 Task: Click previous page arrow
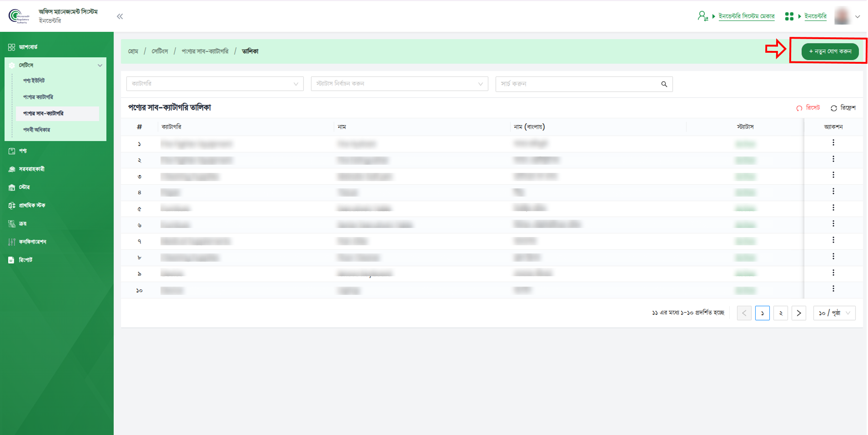coord(744,313)
